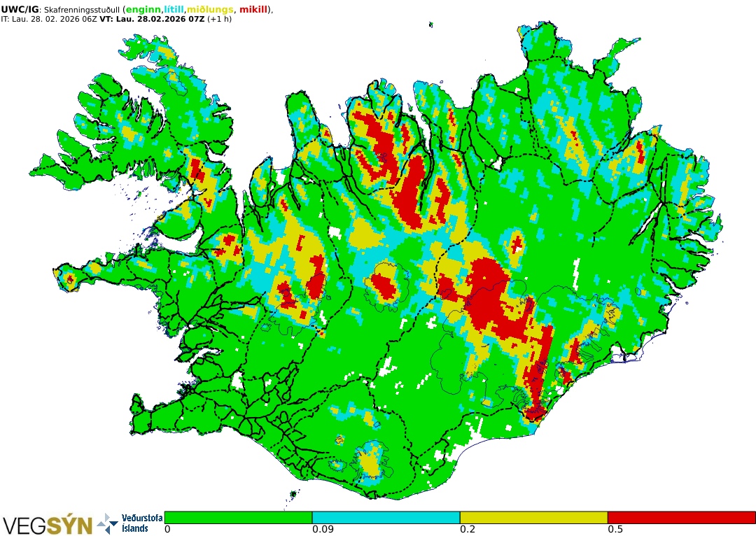Click the VEGSÝN logo

pos(48,525)
